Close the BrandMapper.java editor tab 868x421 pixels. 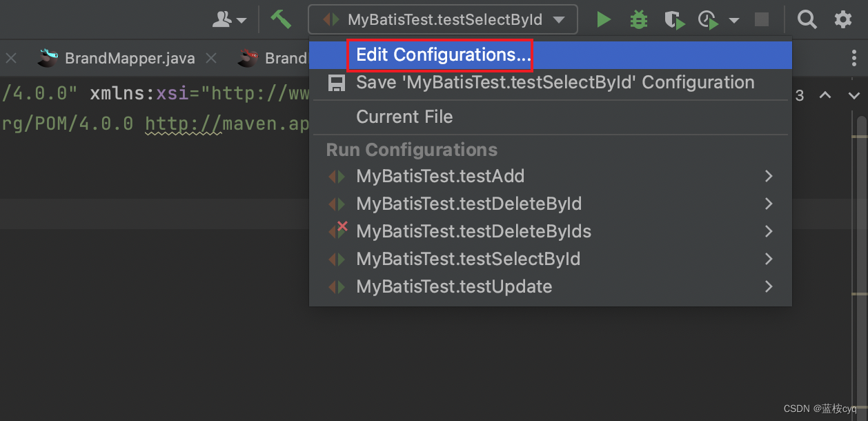click(211, 59)
